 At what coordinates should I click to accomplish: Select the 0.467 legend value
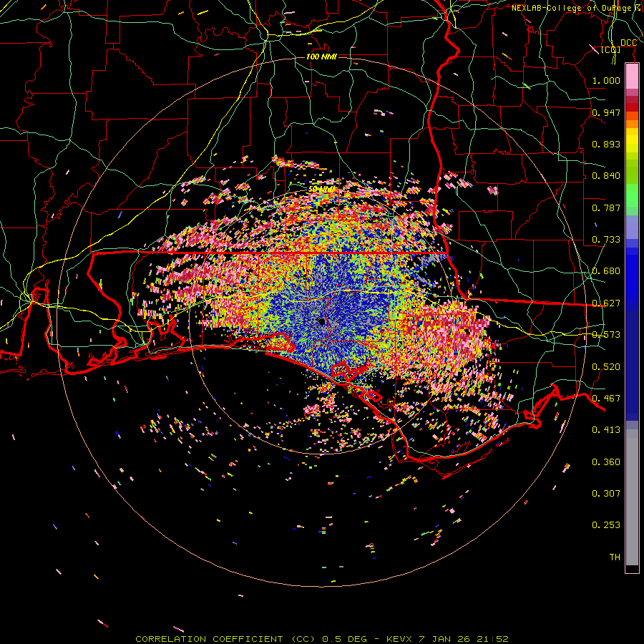coord(606,399)
